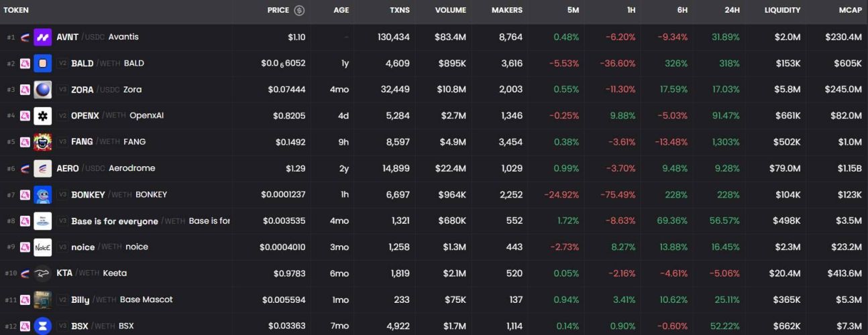
Task: Click the V2 label on Billy row
Action: [62, 300]
